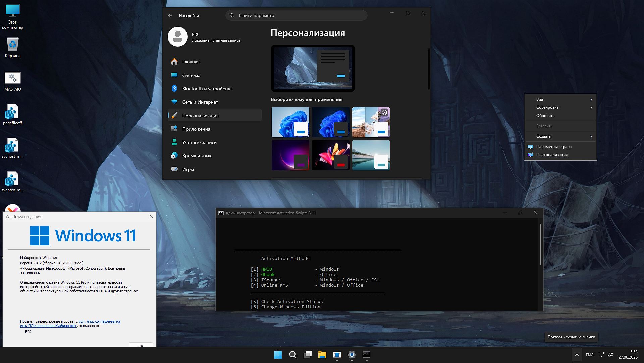Click the Activation Scripts console scrollbar
This screenshot has width=644, height=363.
(x=541, y=244)
